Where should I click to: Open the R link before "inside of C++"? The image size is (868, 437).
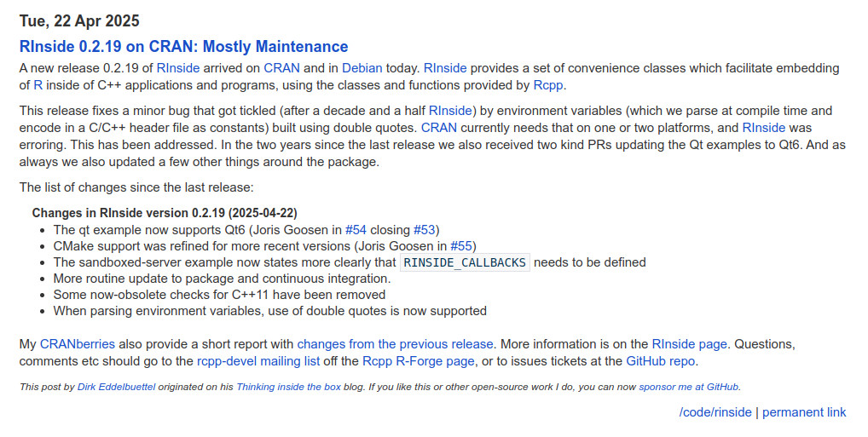(38, 85)
